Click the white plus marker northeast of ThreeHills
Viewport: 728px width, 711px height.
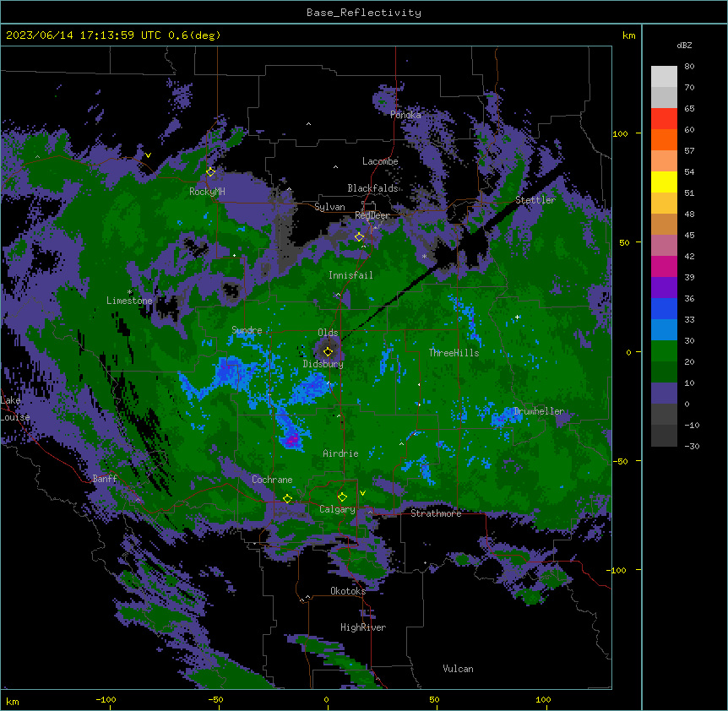pyautogui.click(x=517, y=317)
